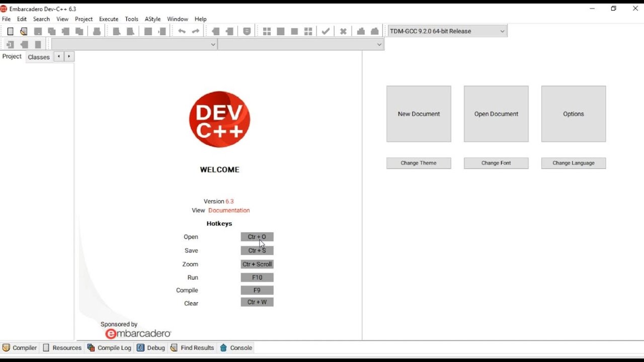The width and height of the screenshot is (644, 362).
Task: Click the checkmark Debug toolbar icon
Action: (326, 31)
